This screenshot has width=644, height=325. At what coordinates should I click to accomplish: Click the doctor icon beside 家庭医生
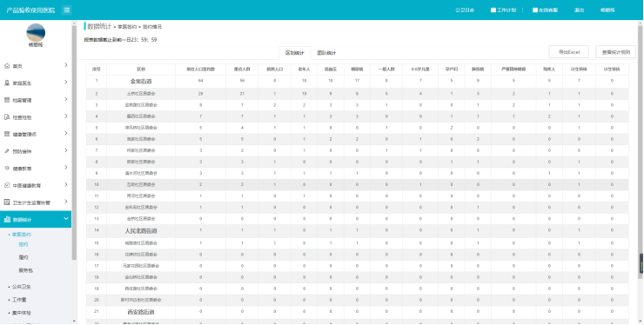coord(7,83)
